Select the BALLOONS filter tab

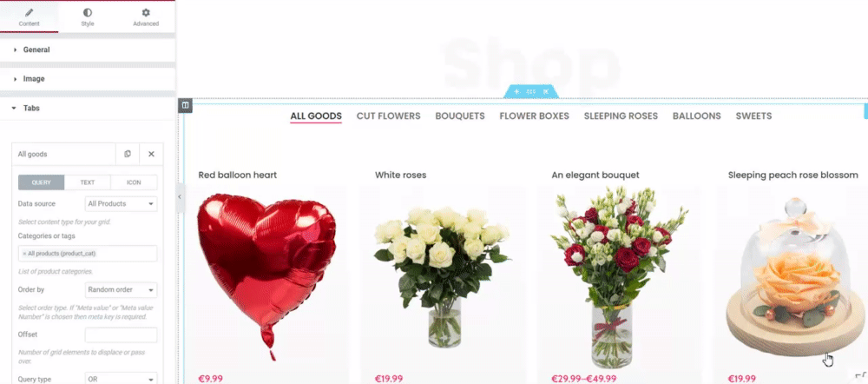pos(696,116)
